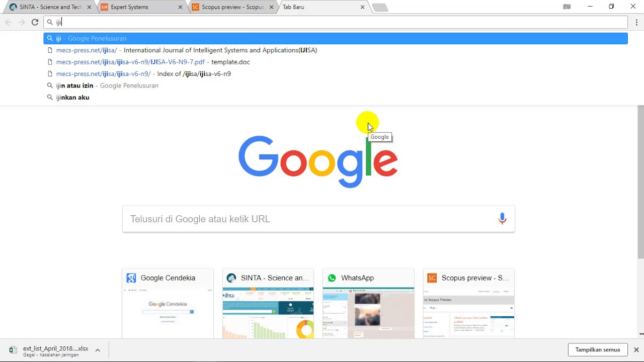
Task: Click the 'Tampilkan semua' downloads button
Action: point(598,350)
